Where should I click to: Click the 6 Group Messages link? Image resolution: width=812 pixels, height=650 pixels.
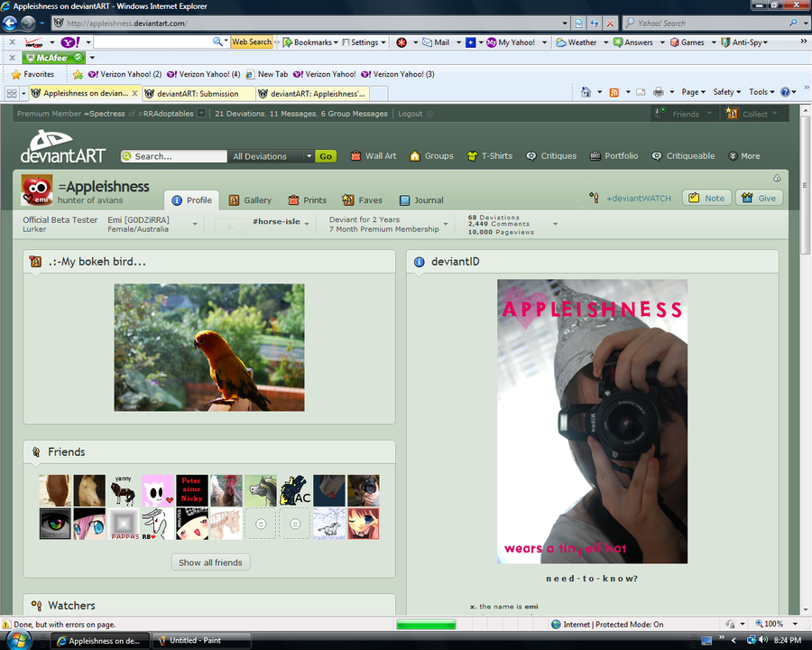[x=355, y=114]
